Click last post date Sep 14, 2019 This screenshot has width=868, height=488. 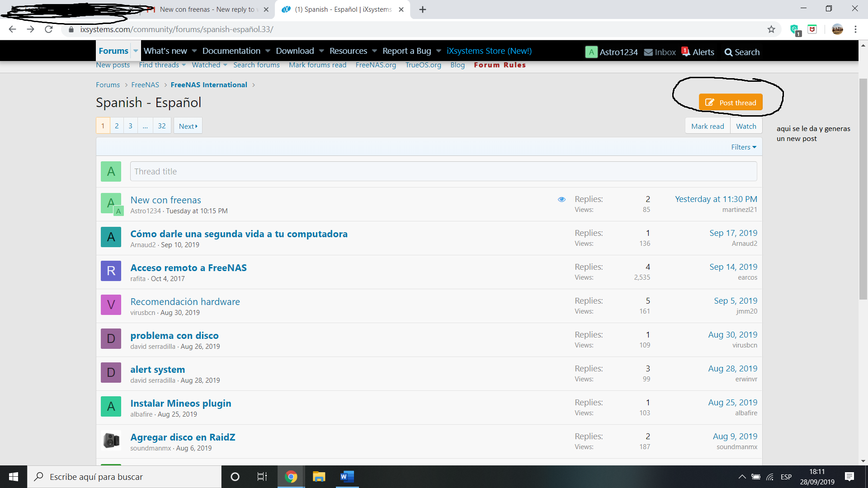click(x=733, y=267)
